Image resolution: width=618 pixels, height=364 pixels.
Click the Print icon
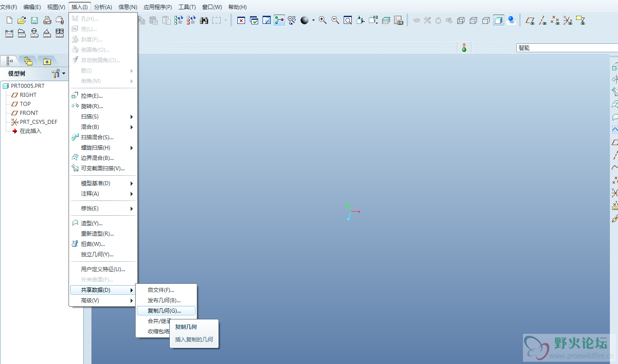coord(47,20)
